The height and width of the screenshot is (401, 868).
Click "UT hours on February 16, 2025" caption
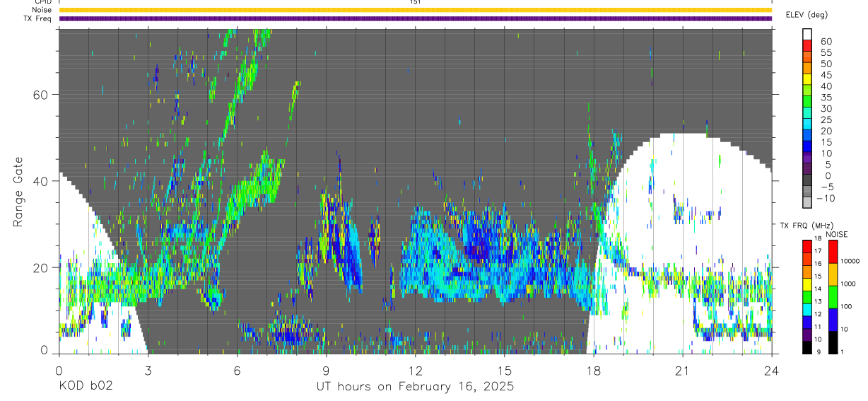pos(415,387)
